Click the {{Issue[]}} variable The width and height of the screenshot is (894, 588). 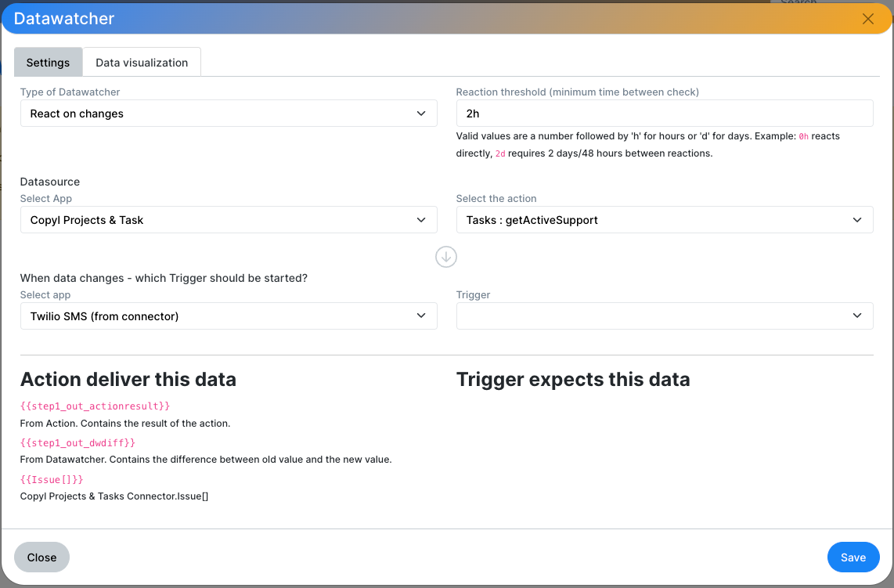52,480
